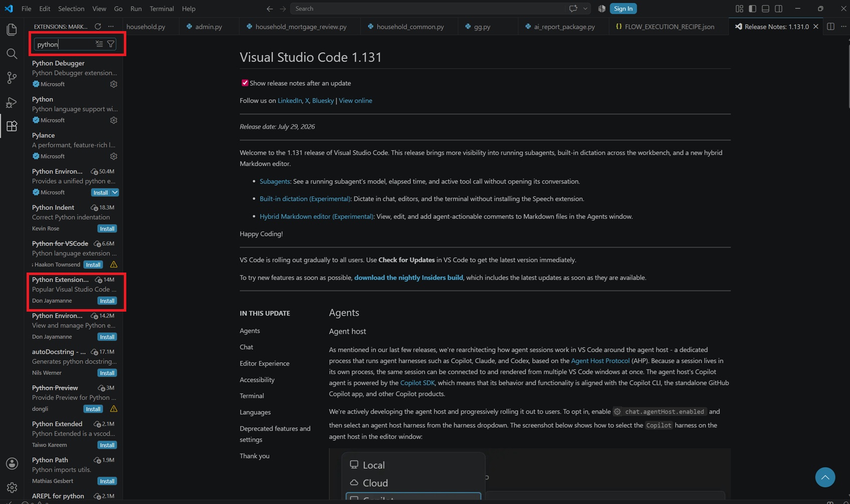The width and height of the screenshot is (850, 504).
Task: Open the Customize Layout icon
Action: [739, 9]
